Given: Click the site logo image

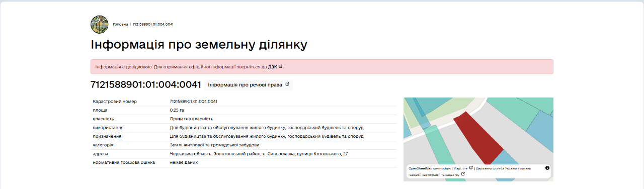Looking at the screenshot, I should [99, 24].
